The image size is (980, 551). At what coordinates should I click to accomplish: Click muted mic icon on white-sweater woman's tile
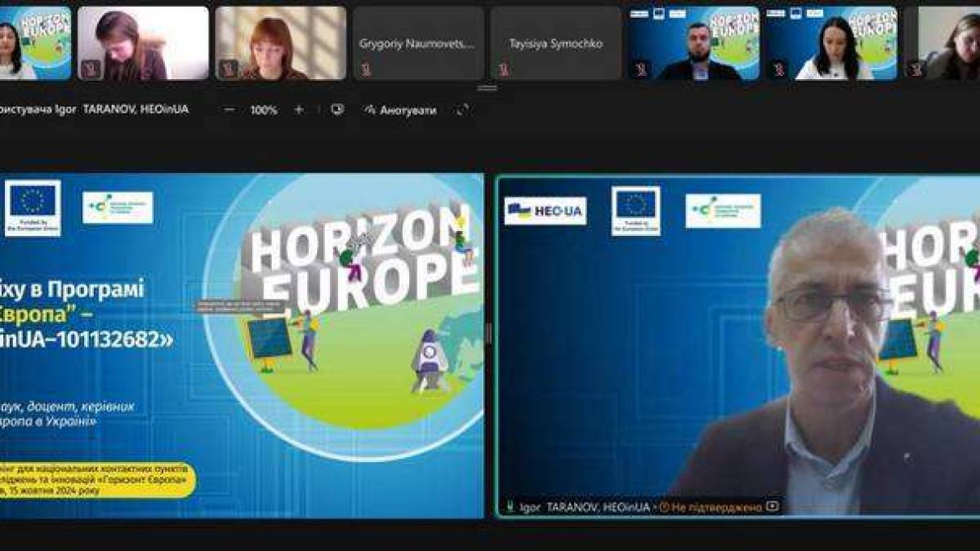point(779,69)
